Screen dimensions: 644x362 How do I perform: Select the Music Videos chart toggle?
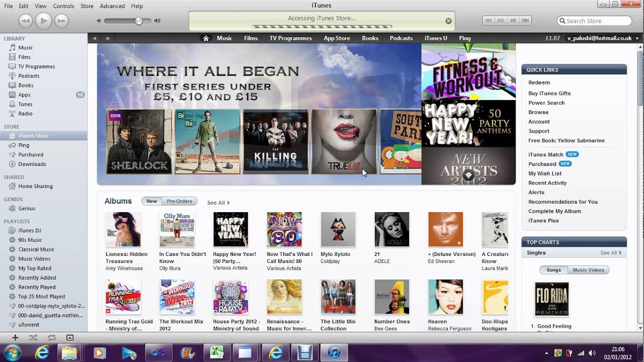point(588,270)
